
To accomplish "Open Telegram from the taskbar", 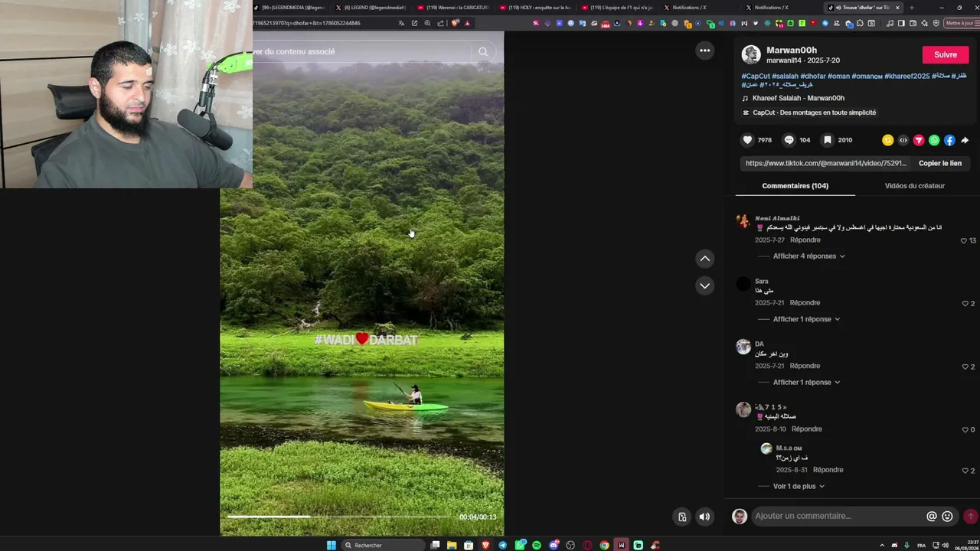I will pyautogui.click(x=502, y=545).
